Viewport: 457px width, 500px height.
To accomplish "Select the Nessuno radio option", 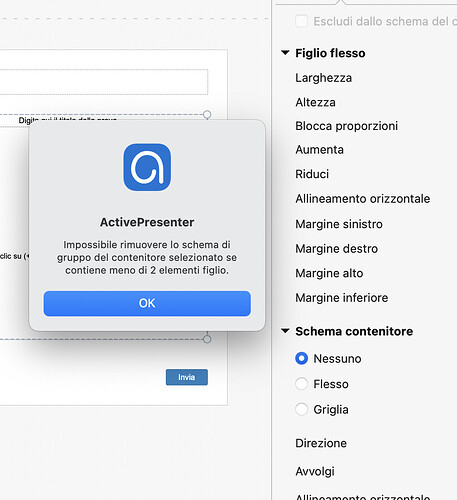I will [x=302, y=359].
